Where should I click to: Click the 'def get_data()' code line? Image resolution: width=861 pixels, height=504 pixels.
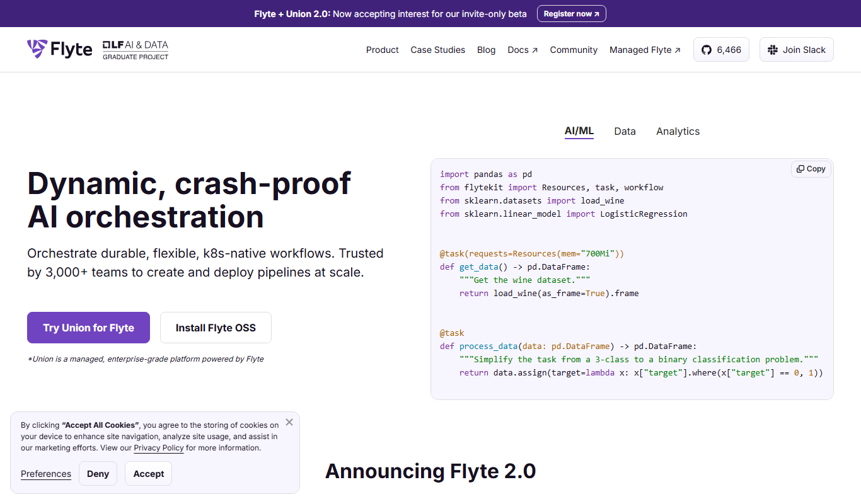coord(514,266)
